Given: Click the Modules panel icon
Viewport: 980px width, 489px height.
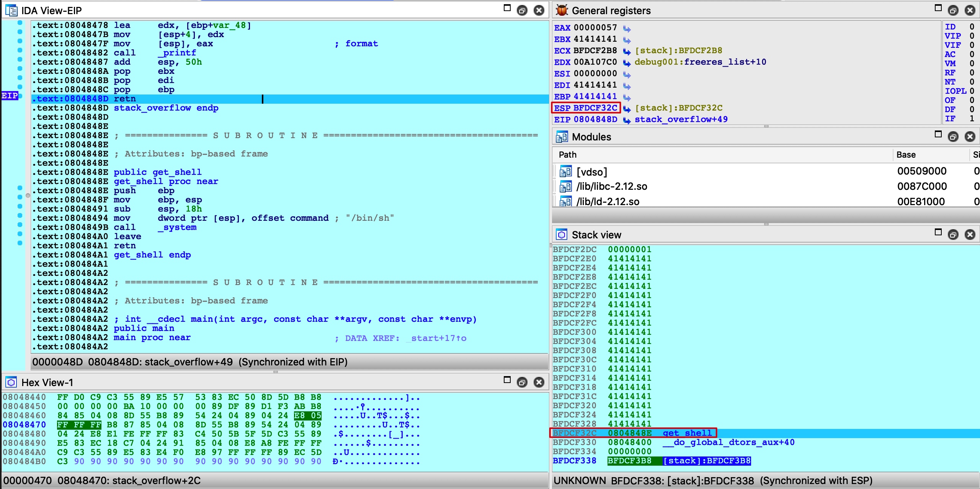Looking at the screenshot, I should coord(562,137).
